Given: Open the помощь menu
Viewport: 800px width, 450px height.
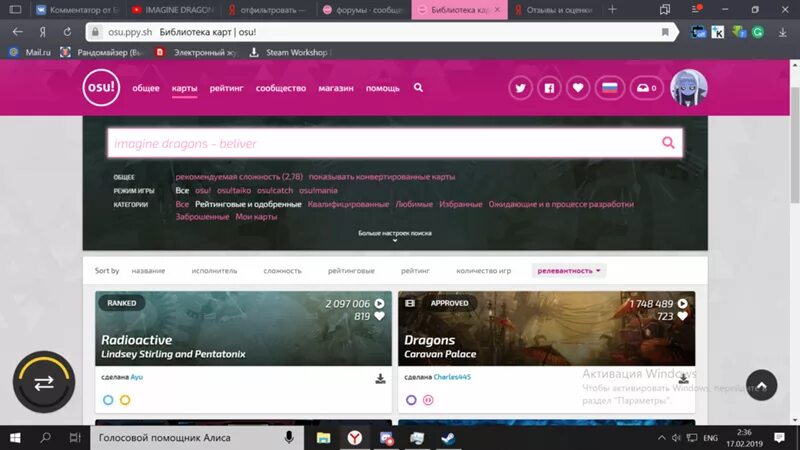Looking at the screenshot, I should coord(383,88).
